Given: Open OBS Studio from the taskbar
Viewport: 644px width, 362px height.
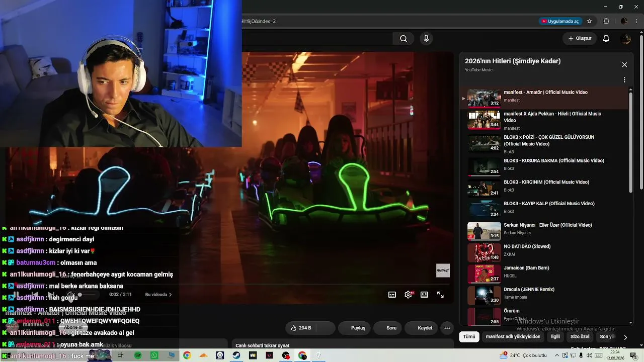Looking at the screenshot, I should (x=286, y=355).
